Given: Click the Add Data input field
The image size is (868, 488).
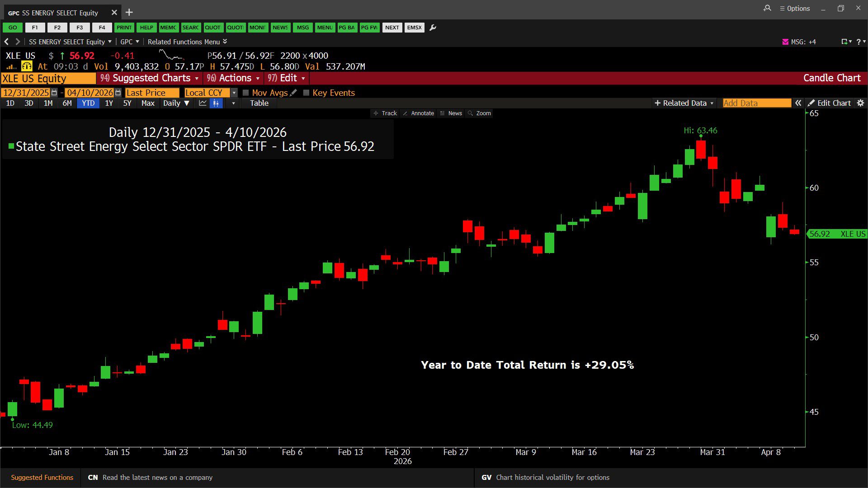Looking at the screenshot, I should click(756, 103).
